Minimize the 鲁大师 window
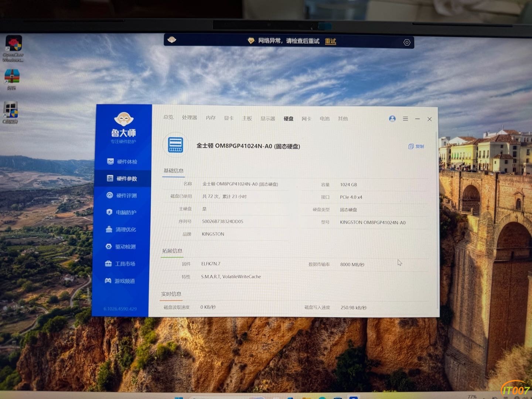 [x=417, y=119]
